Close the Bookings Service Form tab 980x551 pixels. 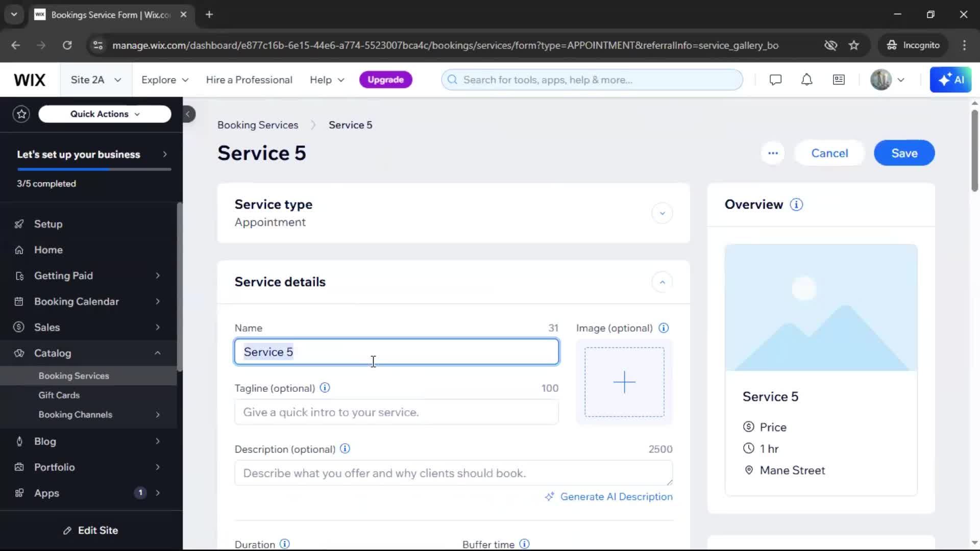point(183,15)
